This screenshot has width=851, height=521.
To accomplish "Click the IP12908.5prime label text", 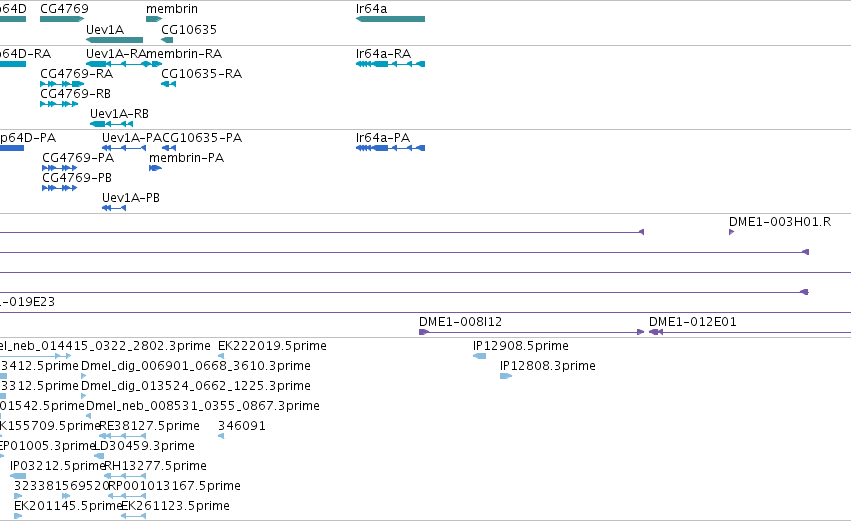I will [520, 346].
